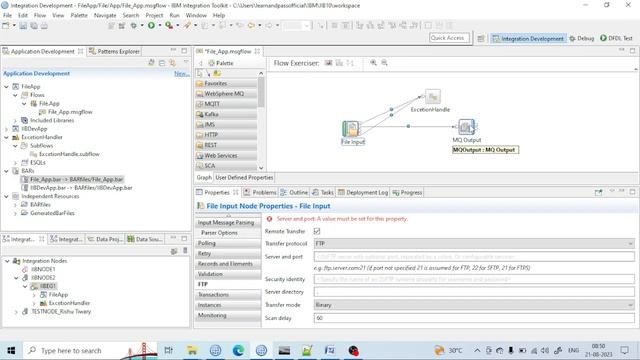Image resolution: width=640 pixels, height=360 pixels.
Task: Select the MQ Output node on canvas
Action: coord(466,127)
